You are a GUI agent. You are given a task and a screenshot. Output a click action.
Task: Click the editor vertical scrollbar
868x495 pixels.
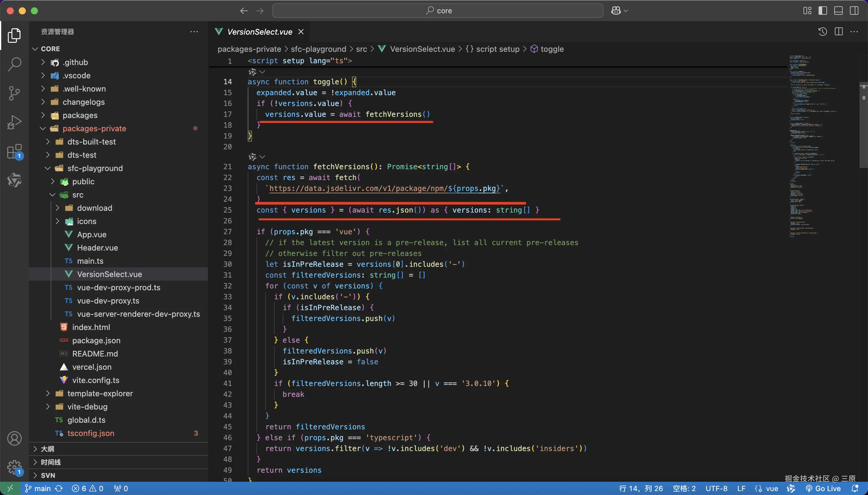point(863,126)
